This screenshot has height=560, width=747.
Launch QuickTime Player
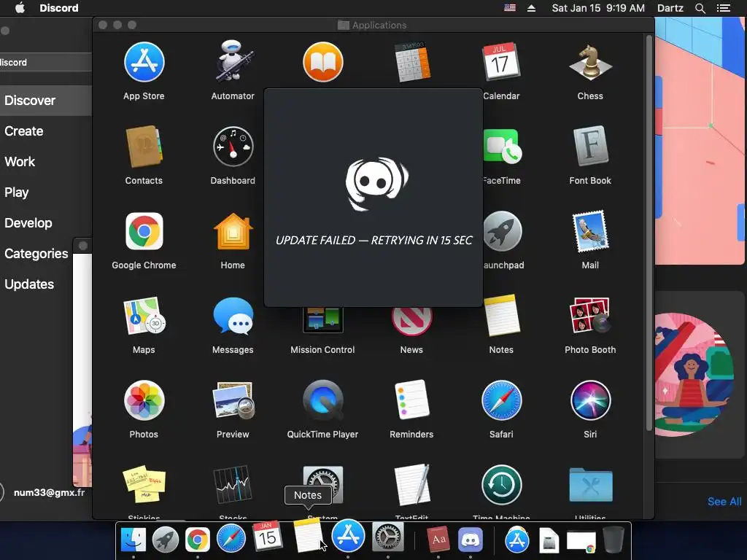click(323, 400)
